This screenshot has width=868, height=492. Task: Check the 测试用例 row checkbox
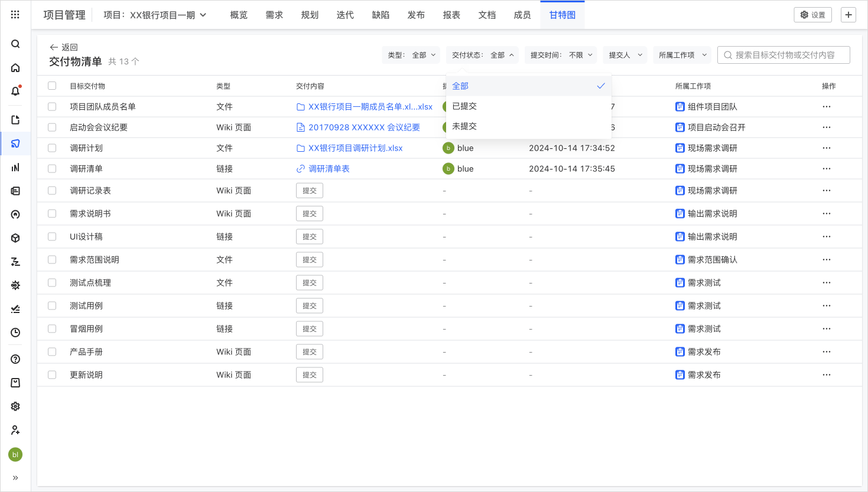pos(52,306)
